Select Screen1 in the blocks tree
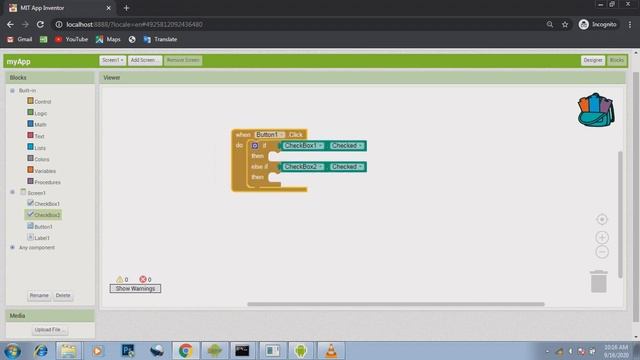This screenshot has width=640, height=360. tap(33, 192)
